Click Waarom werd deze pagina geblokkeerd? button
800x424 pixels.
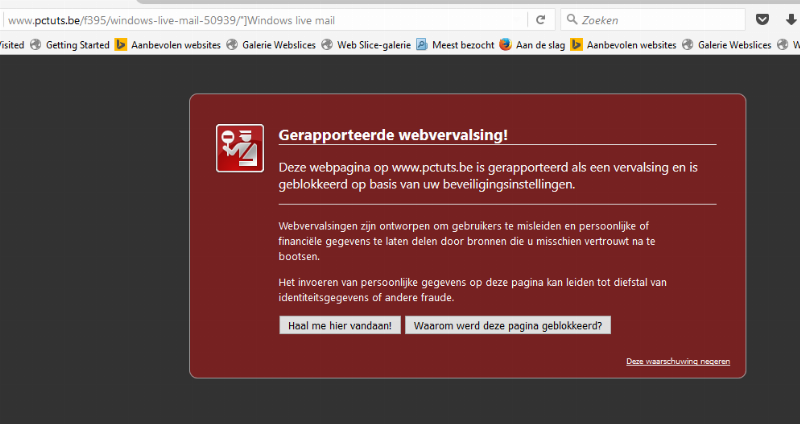508,325
